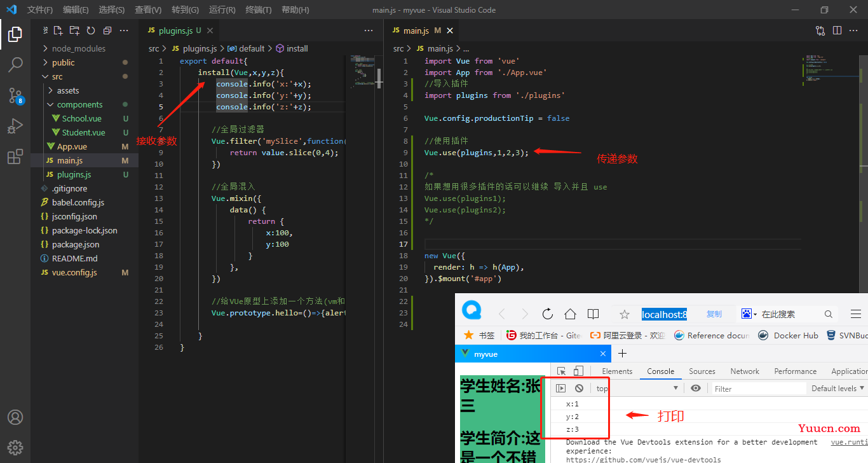868x463 pixels.
Task: Open 编辑(E) menu
Action: click(76, 10)
